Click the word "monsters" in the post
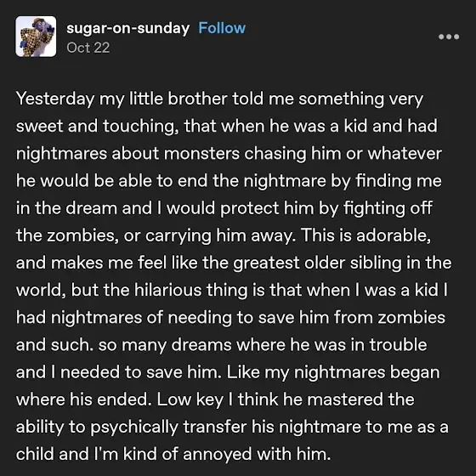The height and width of the screenshot is (476, 476). tap(201, 153)
